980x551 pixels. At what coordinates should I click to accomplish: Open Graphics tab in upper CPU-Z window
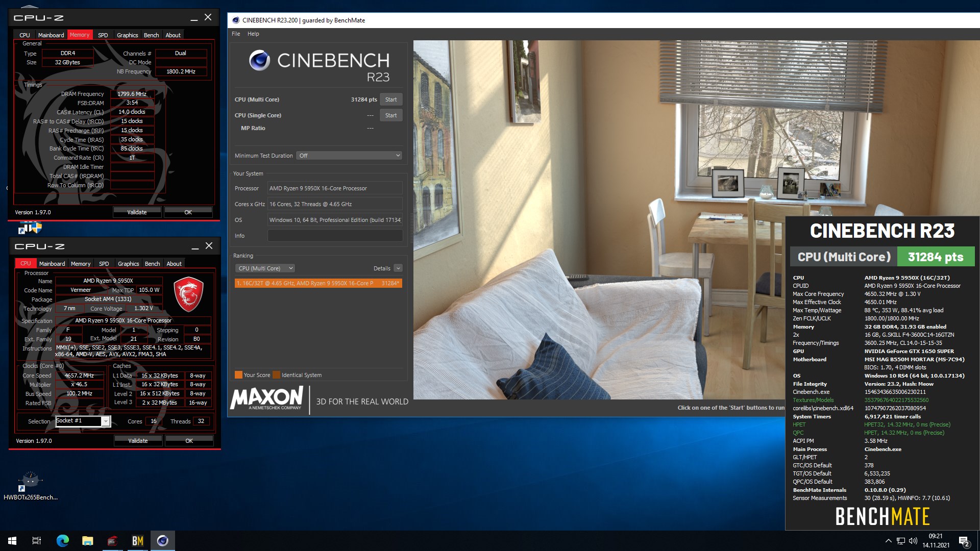[127, 35]
